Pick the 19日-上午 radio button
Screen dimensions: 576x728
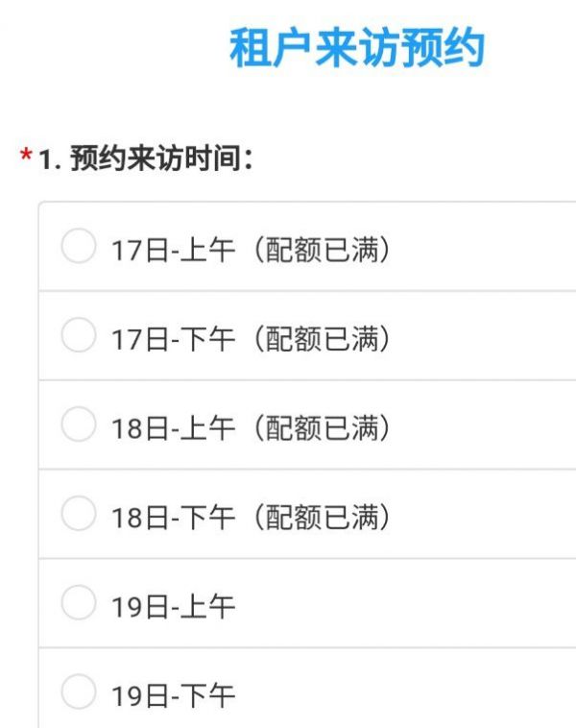[78, 604]
